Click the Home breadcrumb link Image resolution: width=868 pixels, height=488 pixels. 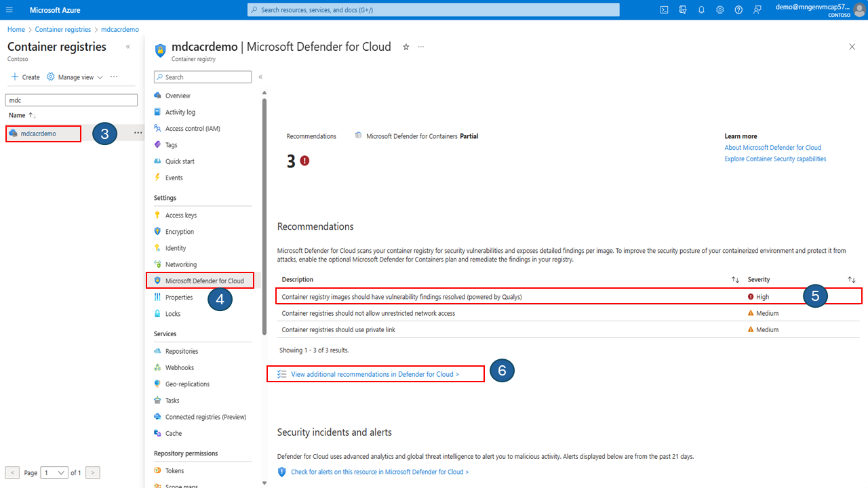[x=16, y=30]
